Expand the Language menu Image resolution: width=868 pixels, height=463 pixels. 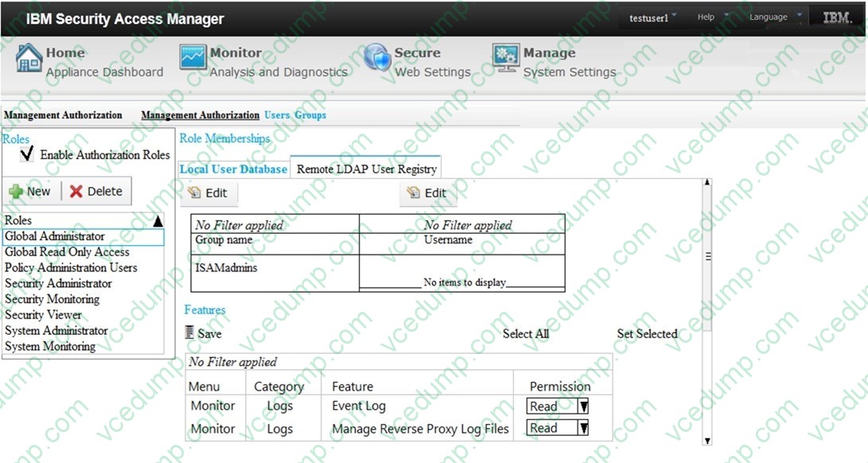click(x=800, y=17)
